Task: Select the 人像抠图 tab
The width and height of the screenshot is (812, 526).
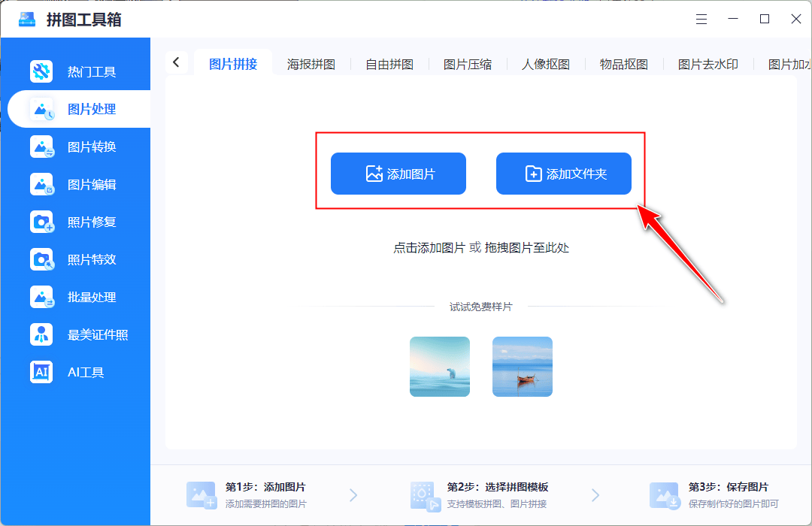Action: click(546, 65)
